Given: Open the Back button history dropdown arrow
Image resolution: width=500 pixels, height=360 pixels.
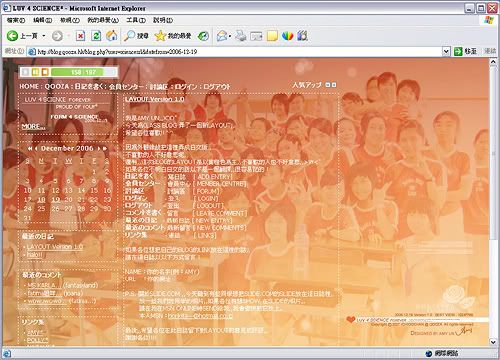Looking at the screenshot, I should [44, 36].
